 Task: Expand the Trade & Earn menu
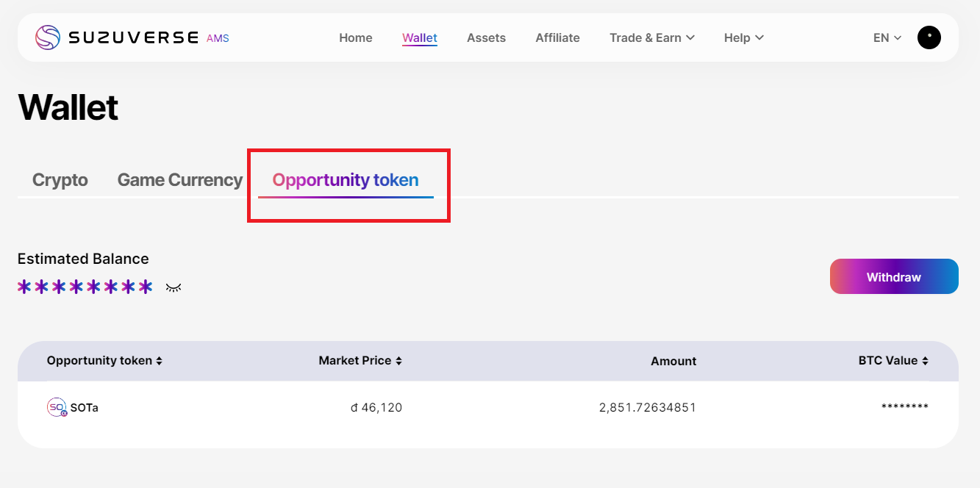pyautogui.click(x=651, y=37)
